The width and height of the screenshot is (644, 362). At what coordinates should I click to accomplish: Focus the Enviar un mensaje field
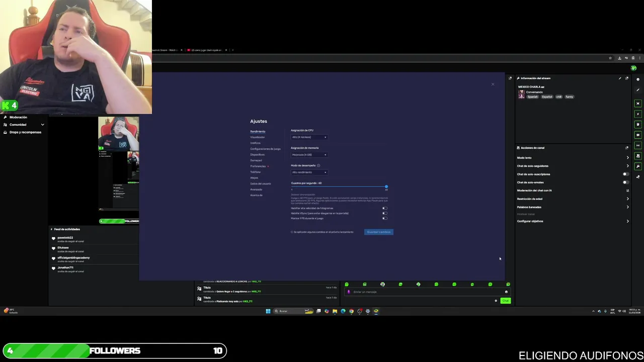pos(427,292)
